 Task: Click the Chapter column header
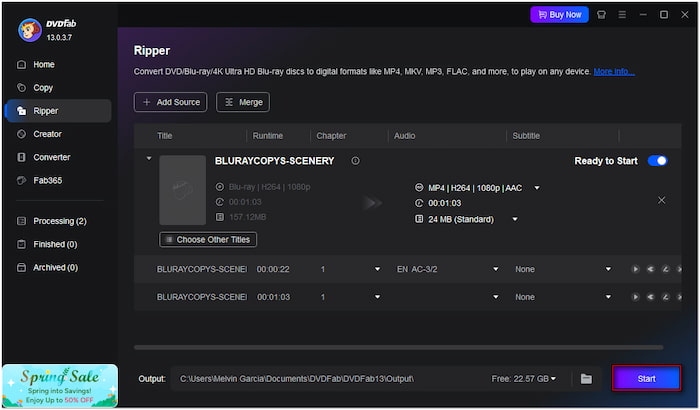[x=331, y=136]
